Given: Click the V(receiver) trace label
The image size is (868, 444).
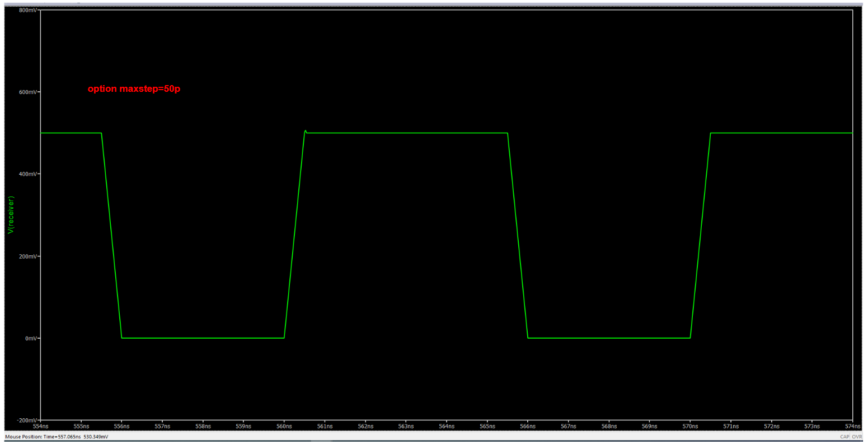Looking at the screenshot, I should 11,215.
